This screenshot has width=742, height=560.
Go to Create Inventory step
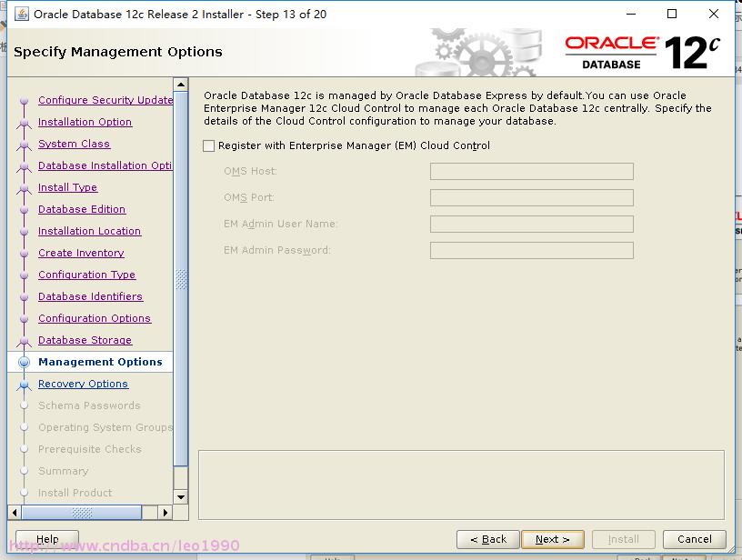pyautogui.click(x=82, y=253)
